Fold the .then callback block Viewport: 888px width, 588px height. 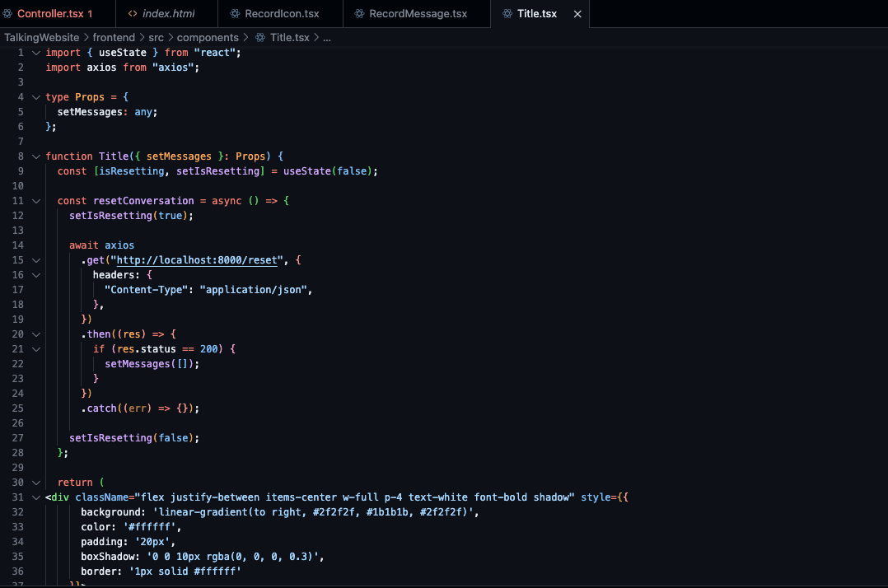pos(35,334)
